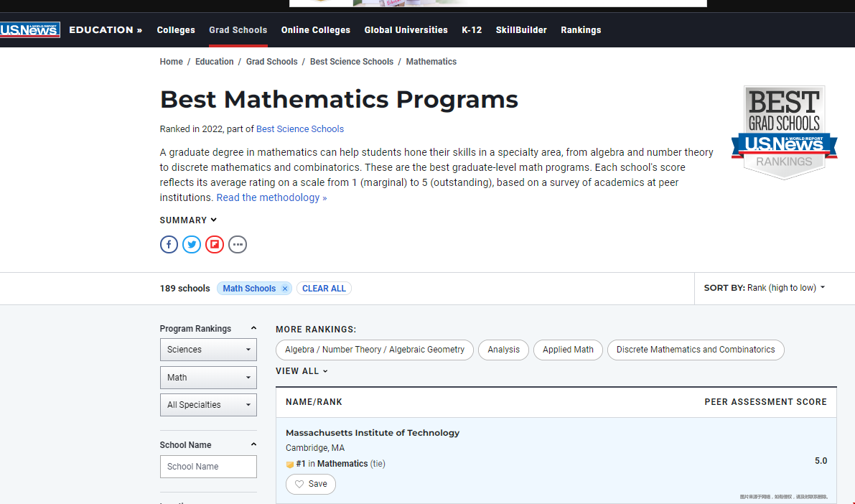Screen dimensions: 855x504
Task: Open the Education section menu
Action: pyautogui.click(x=106, y=30)
